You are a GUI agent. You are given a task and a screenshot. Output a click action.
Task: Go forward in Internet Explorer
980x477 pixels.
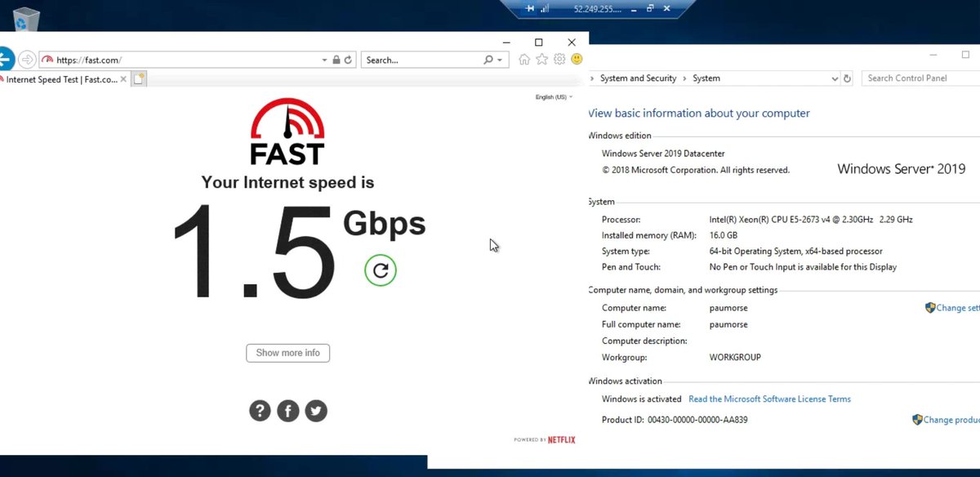27,60
